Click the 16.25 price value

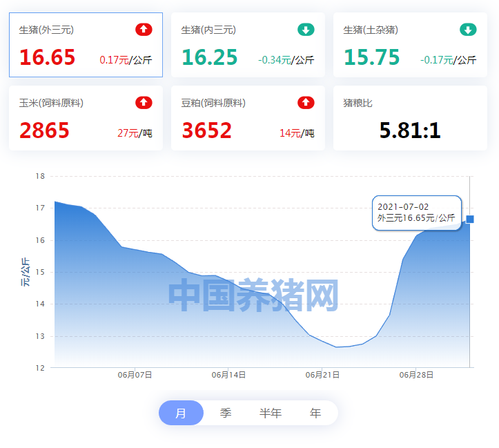coord(209,57)
